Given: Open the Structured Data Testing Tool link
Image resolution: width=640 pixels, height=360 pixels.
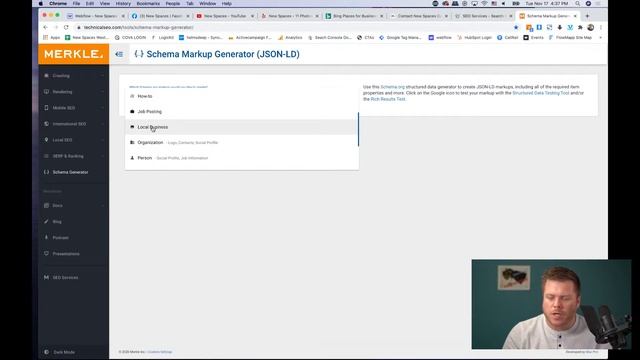Looking at the screenshot, I should pos(540,93).
